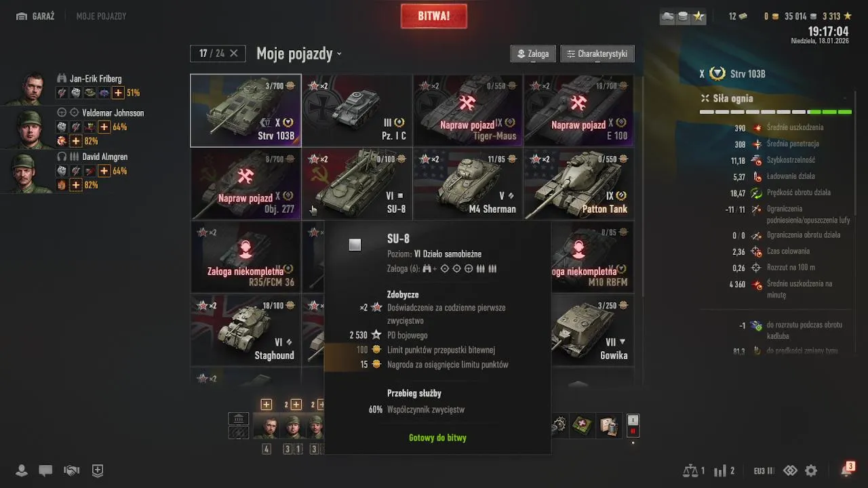
Task: Open the platoon handshake icon
Action: pos(71,470)
